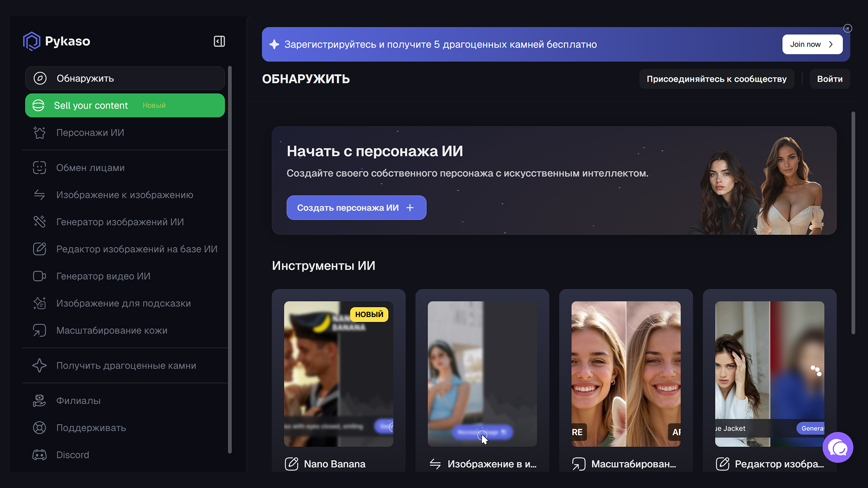Dismiss the registration banner with the × button
The width and height of the screenshot is (868, 488).
pos(847,28)
